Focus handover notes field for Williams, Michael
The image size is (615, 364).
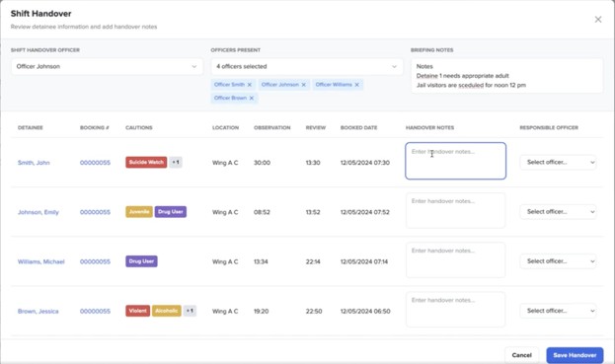click(455, 260)
